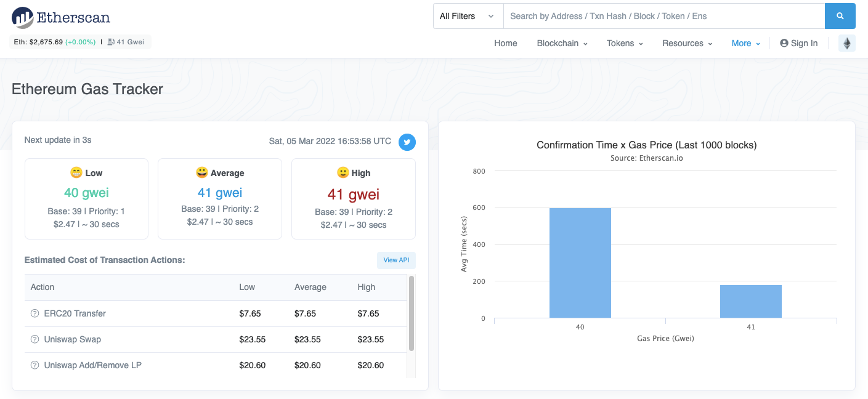Click the Gas Price (Gwei) axis label
868x399 pixels.
pyautogui.click(x=665, y=339)
